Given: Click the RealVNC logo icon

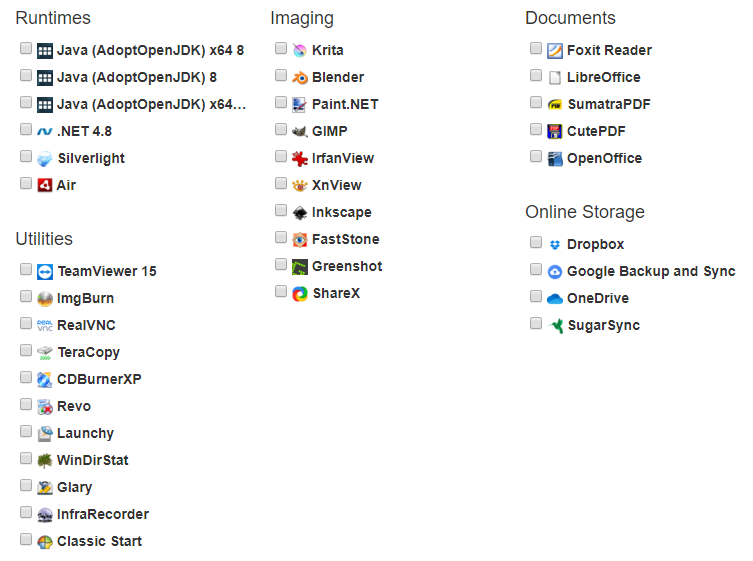Looking at the screenshot, I should pos(45,326).
